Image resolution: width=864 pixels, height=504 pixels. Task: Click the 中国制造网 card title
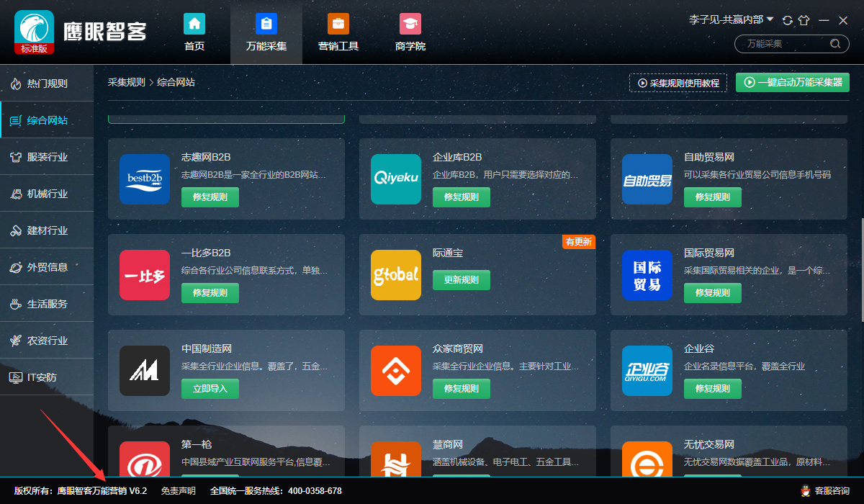click(x=207, y=349)
